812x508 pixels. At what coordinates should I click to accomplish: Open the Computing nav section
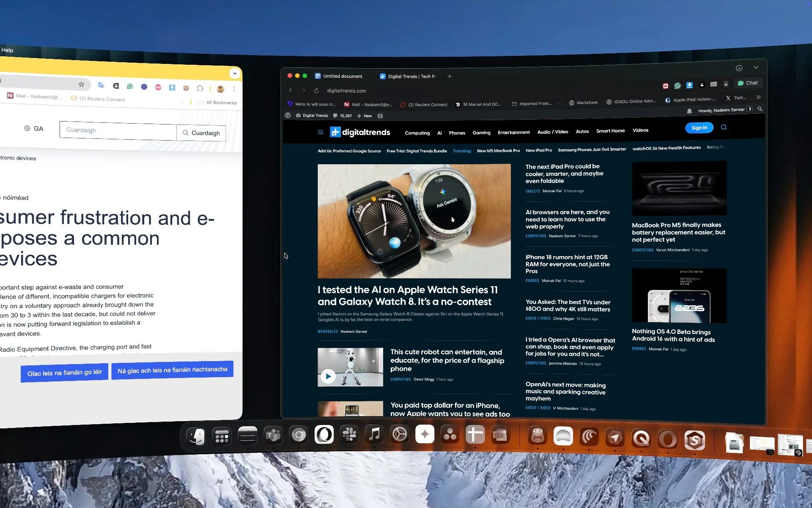pos(417,133)
